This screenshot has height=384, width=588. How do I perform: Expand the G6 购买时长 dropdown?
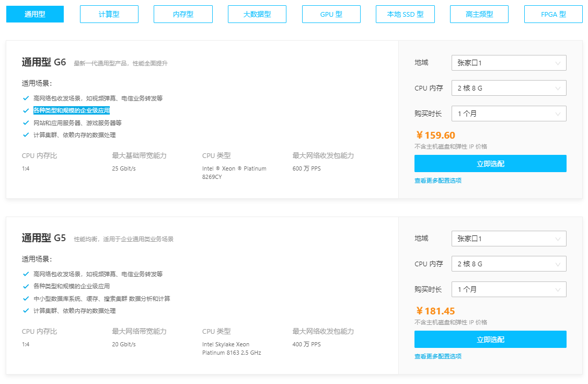[x=509, y=114]
